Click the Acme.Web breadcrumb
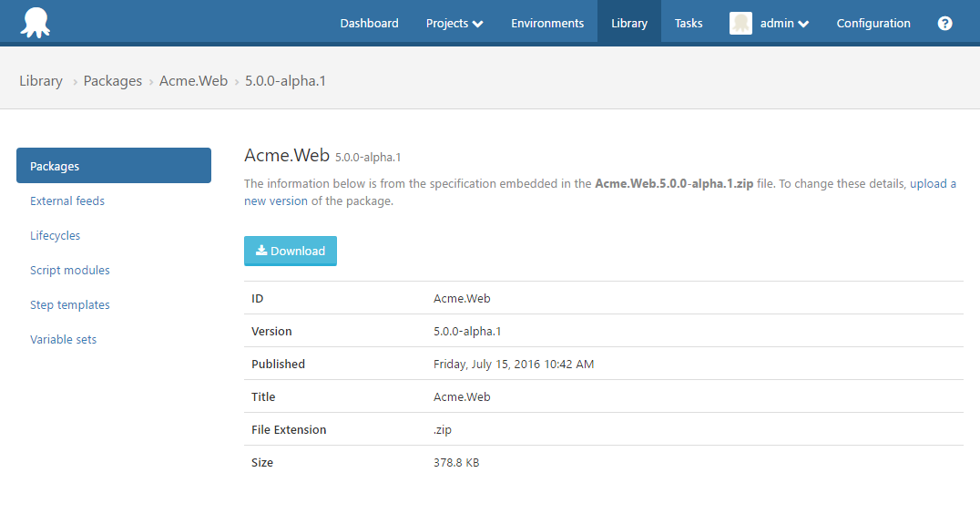 [x=193, y=81]
